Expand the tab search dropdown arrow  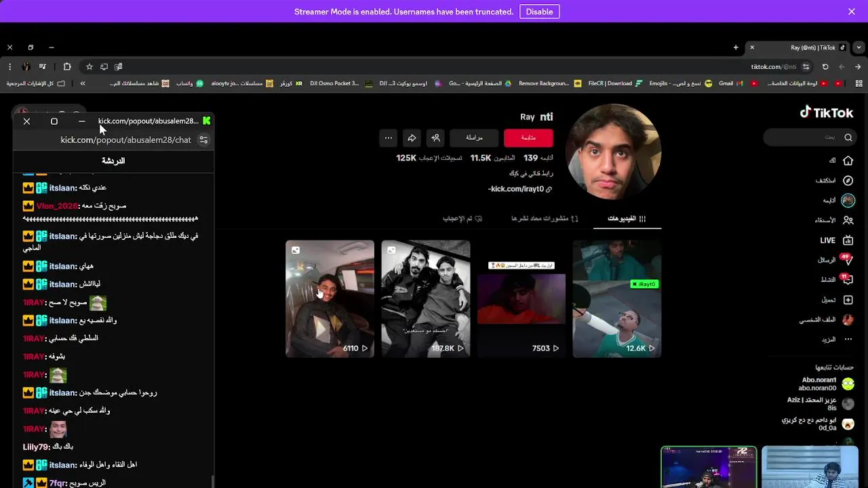coord(859,47)
